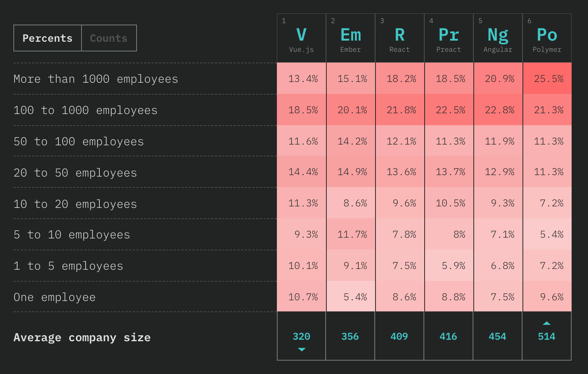Click the Angular 11.9% cell
Viewport: 588px width, 374px height.
click(498, 141)
